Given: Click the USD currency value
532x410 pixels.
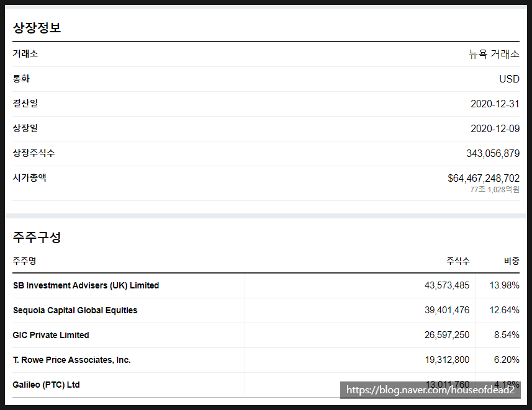Looking at the screenshot, I should (x=509, y=79).
